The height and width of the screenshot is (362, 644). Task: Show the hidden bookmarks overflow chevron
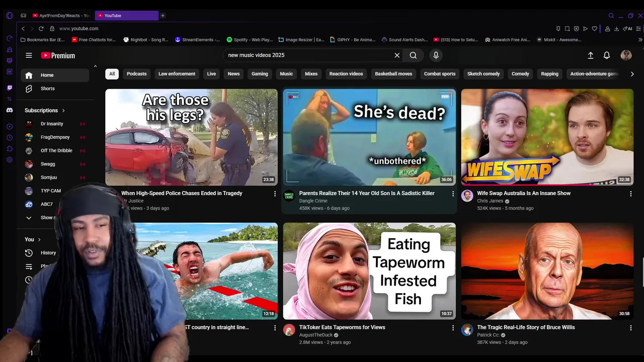coord(640,40)
